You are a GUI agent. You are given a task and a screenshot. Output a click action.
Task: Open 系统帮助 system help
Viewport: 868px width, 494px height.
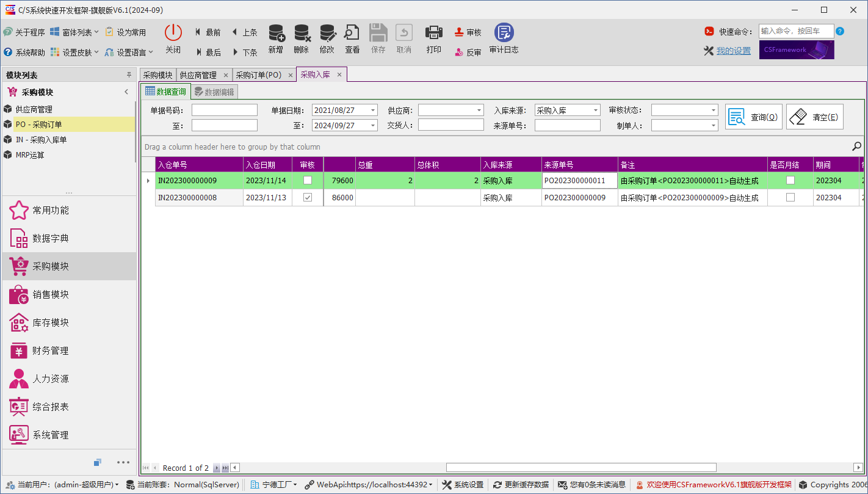click(24, 53)
